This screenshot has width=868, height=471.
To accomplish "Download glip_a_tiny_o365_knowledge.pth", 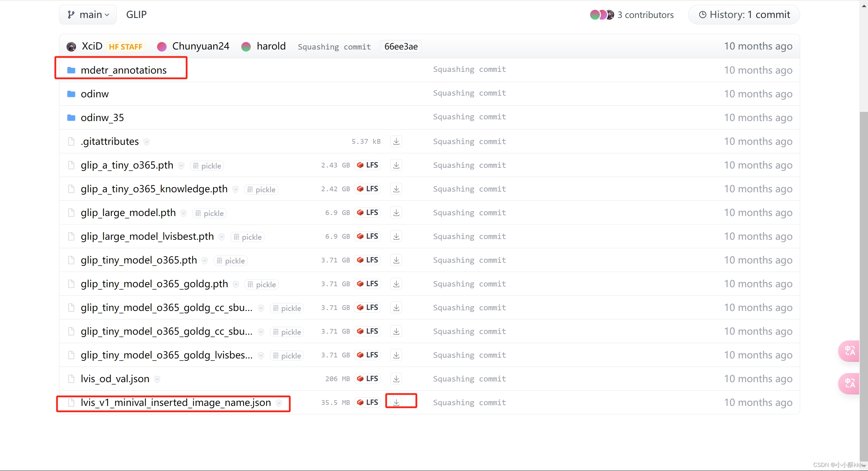I will coord(396,189).
